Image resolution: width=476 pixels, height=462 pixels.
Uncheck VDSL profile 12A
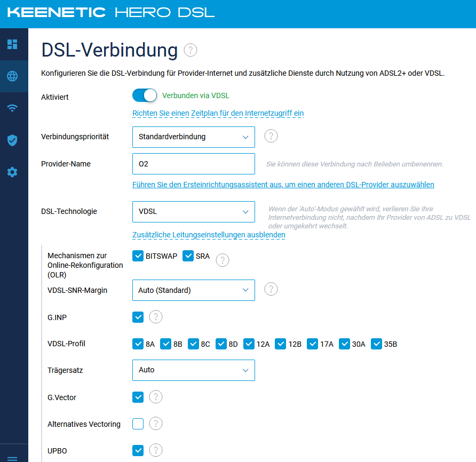point(249,344)
